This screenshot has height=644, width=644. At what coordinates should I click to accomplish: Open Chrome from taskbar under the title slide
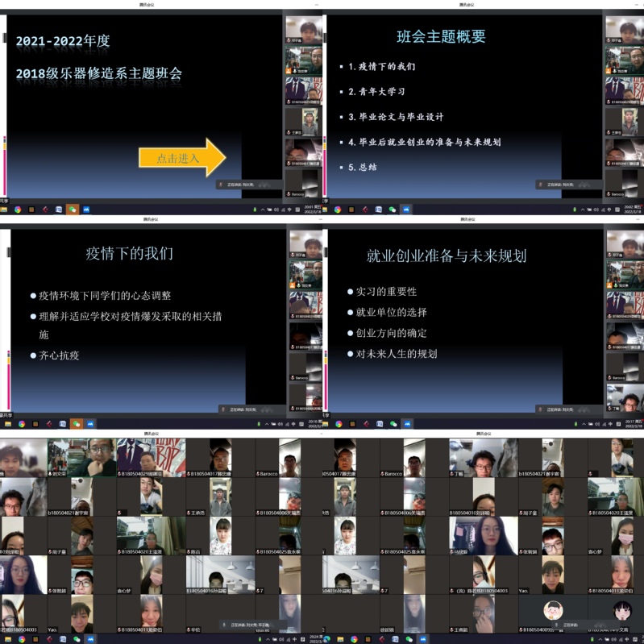coord(17,210)
